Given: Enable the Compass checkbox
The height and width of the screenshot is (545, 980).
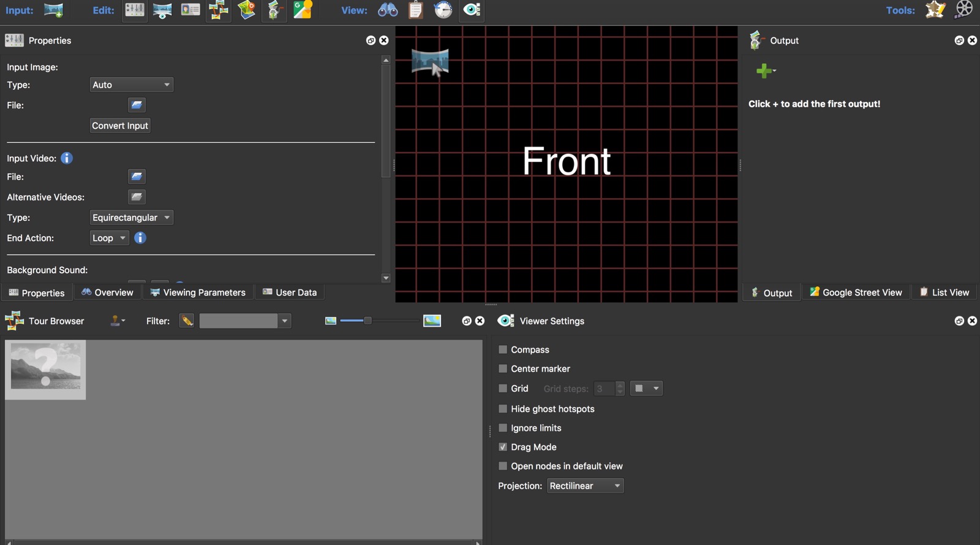Looking at the screenshot, I should 503,349.
